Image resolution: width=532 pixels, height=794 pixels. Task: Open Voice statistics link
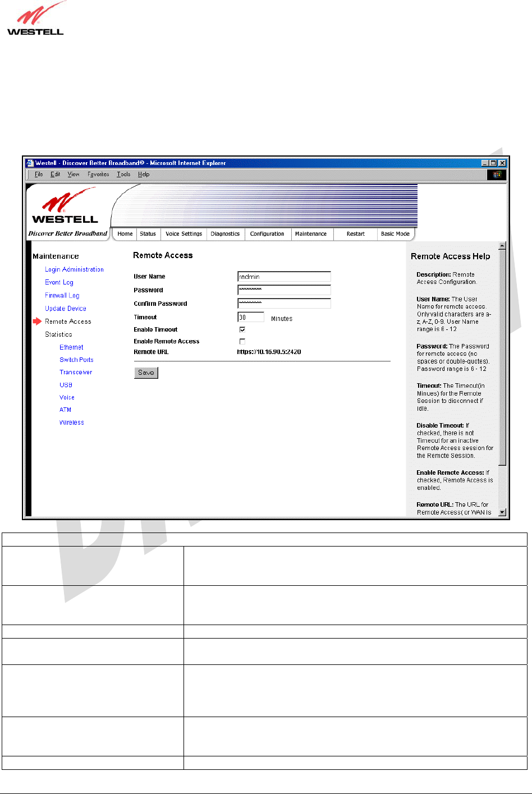point(67,397)
